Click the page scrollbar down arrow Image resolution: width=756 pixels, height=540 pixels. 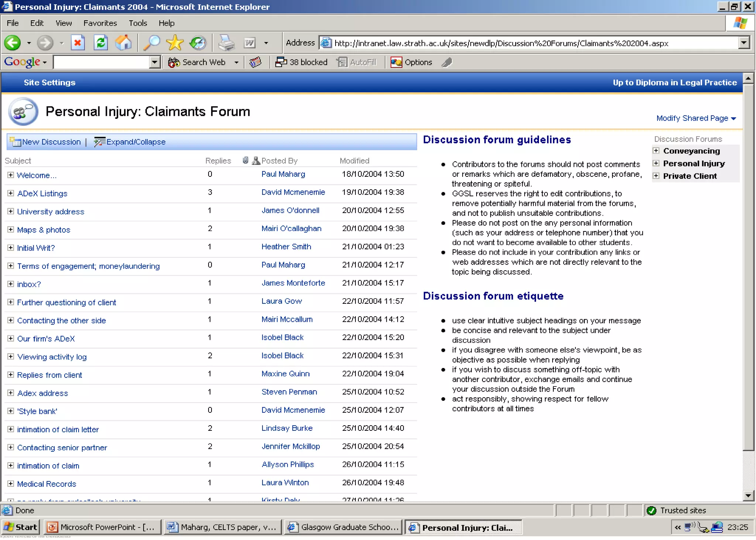[x=748, y=496]
